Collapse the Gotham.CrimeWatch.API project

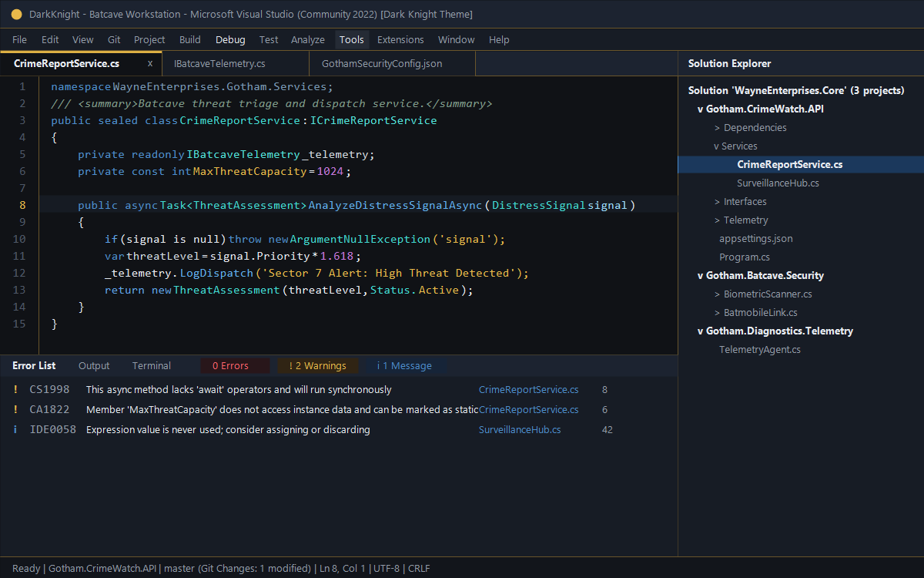coord(701,109)
